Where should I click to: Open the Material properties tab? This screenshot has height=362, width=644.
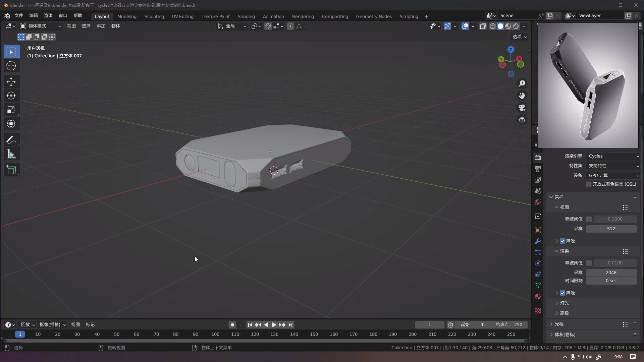538,297
